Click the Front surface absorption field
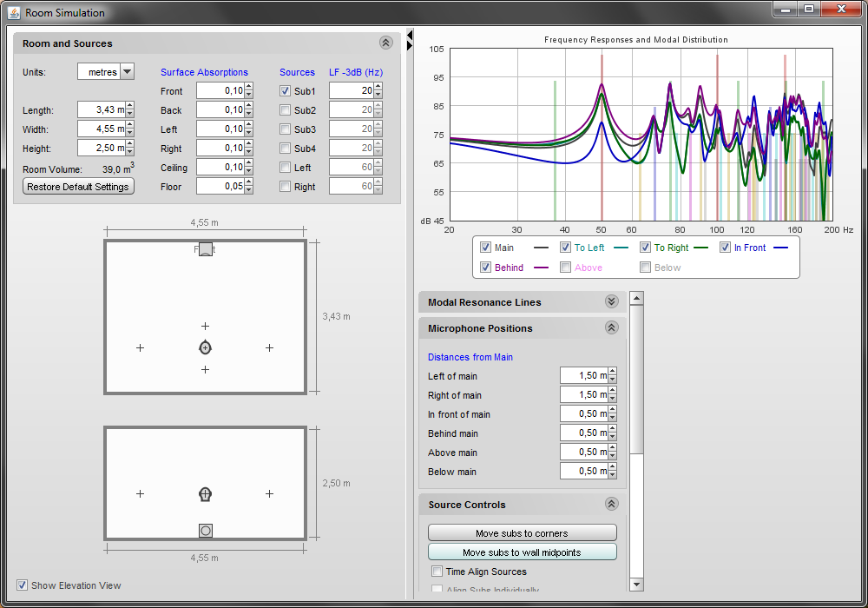 click(x=220, y=91)
